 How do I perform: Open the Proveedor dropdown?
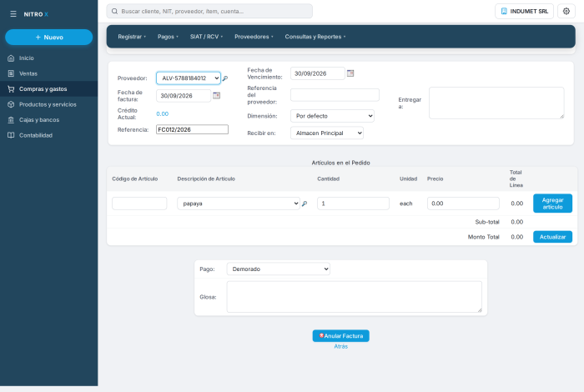click(x=189, y=78)
